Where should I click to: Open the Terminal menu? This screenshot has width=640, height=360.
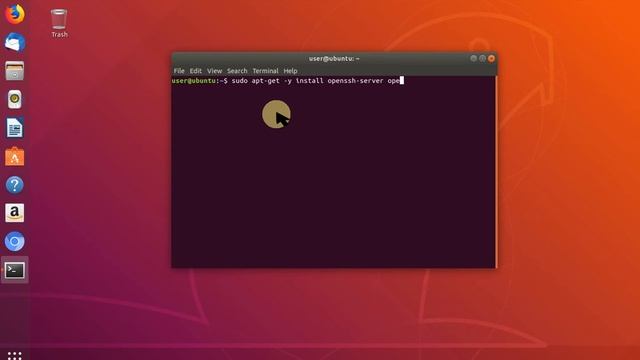coord(265,71)
